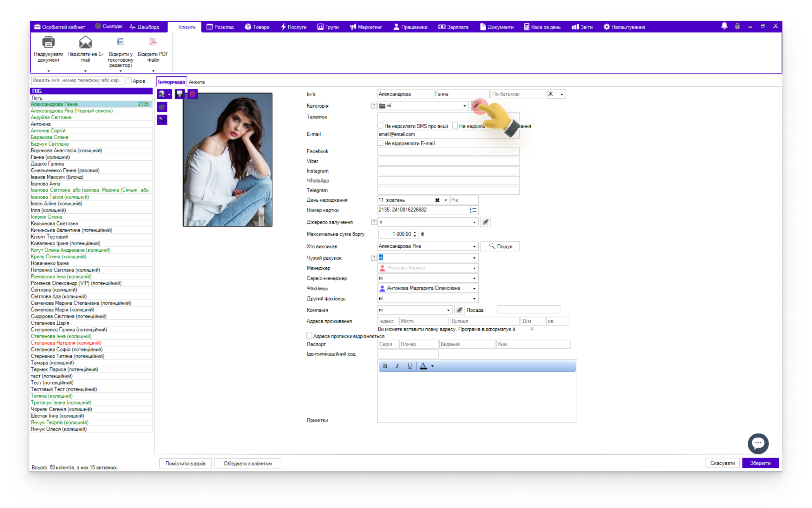Screen dimensions: 812x508
Task: Open text color dropdown arrow in notes
Action: tap(433, 366)
